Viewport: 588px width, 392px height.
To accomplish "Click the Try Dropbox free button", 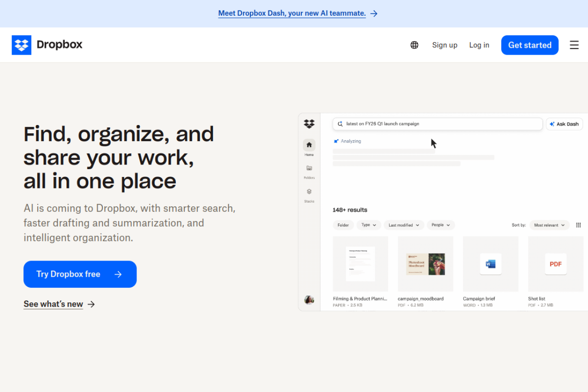I will 80,274.
